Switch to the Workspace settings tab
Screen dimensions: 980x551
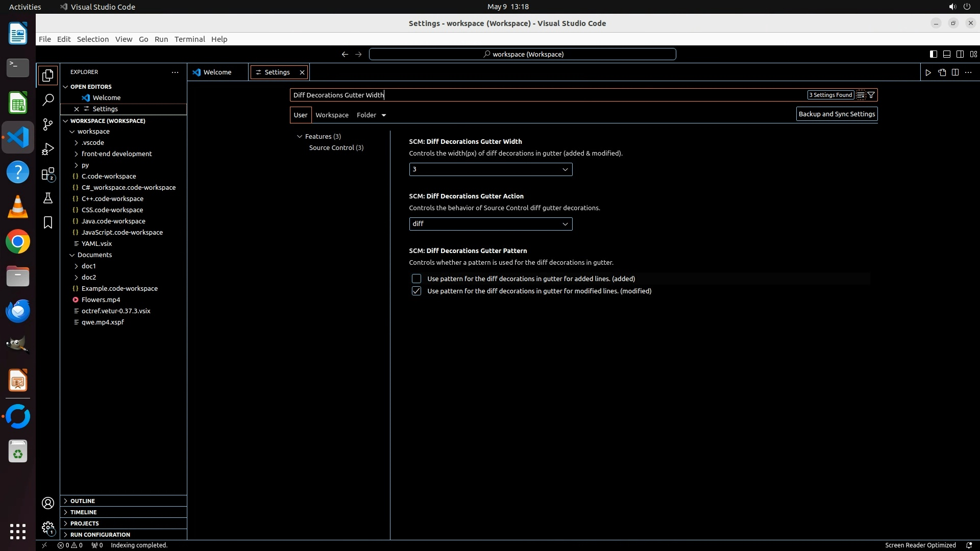[x=332, y=115]
